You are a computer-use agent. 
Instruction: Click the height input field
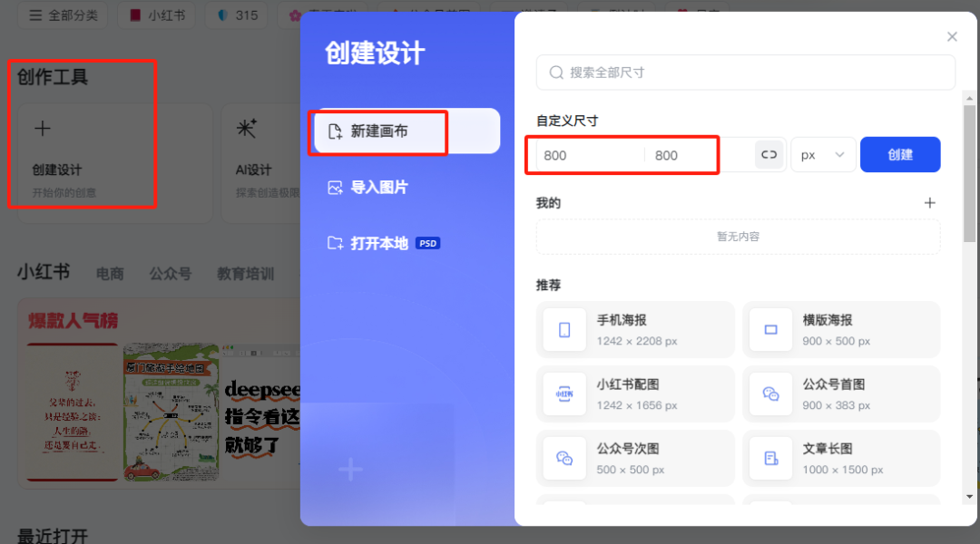coord(699,155)
